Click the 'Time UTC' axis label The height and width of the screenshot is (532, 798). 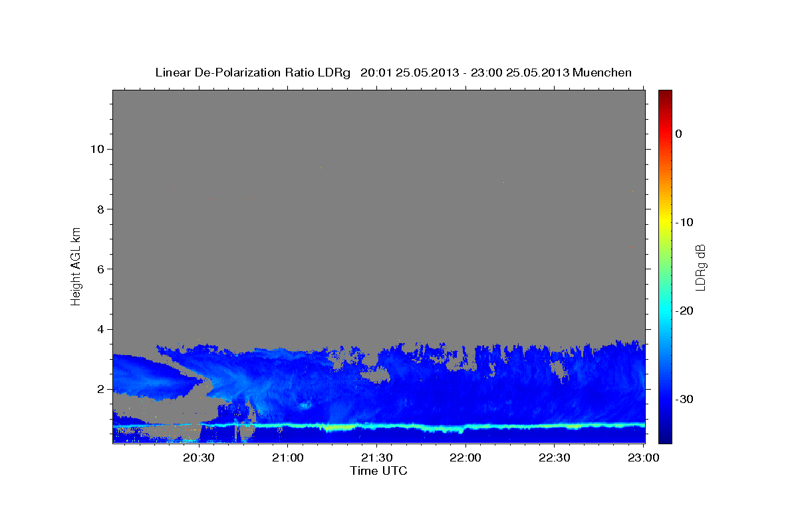click(378, 471)
